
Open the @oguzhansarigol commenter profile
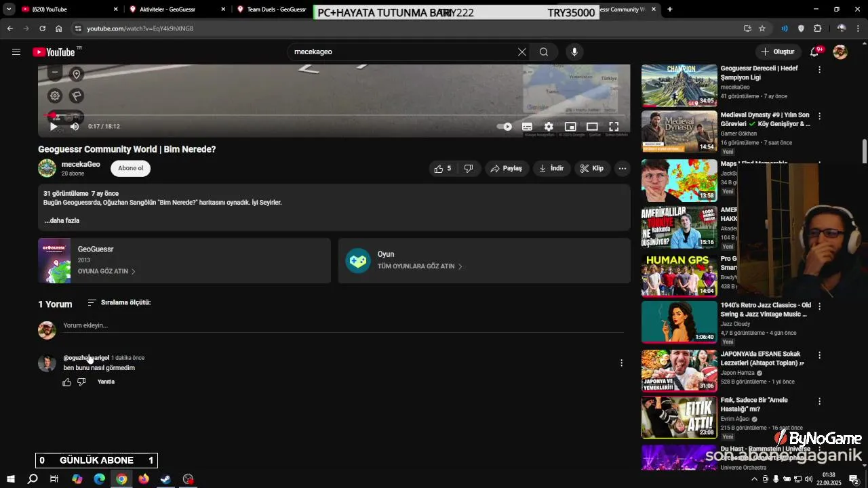coord(86,358)
